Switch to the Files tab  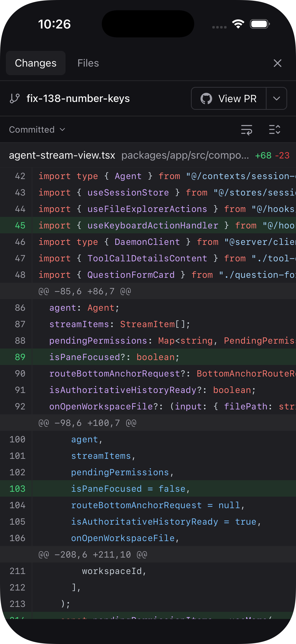coord(88,63)
